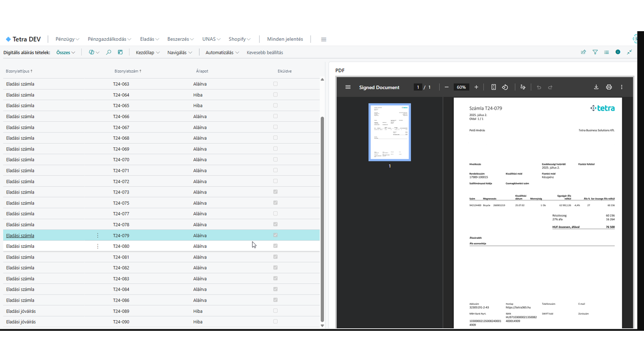
Task: Toggle the Elküldve checkbox for T24-082
Action: 275,267
